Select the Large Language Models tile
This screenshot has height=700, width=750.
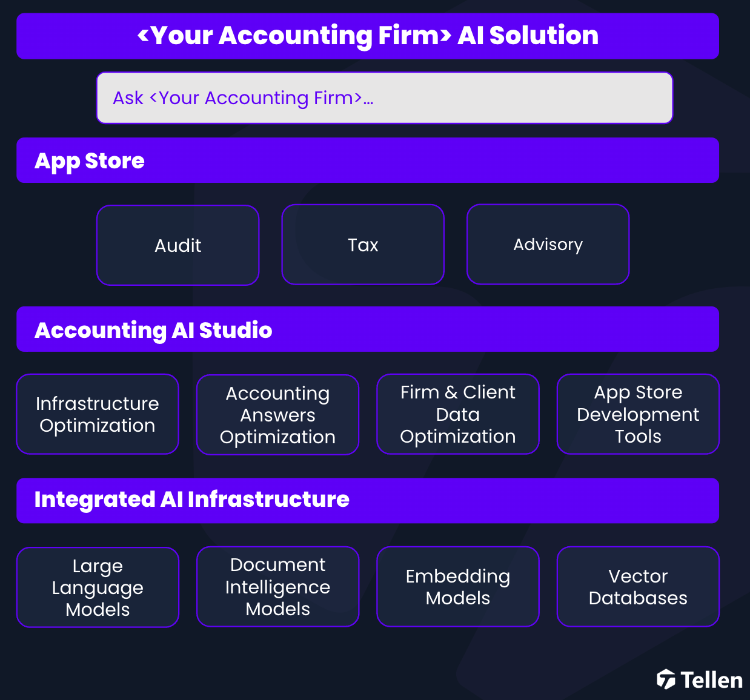pos(98,587)
